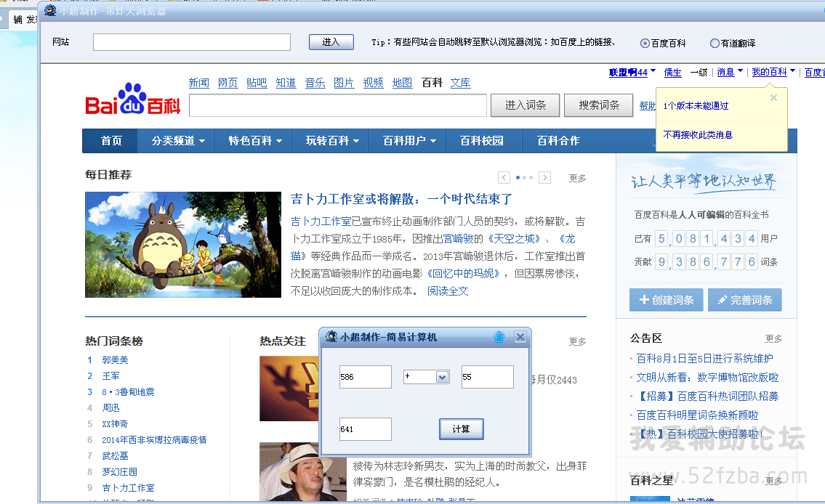Show previous daily recommendation slide
This screenshot has width=825, height=504.
(x=504, y=178)
